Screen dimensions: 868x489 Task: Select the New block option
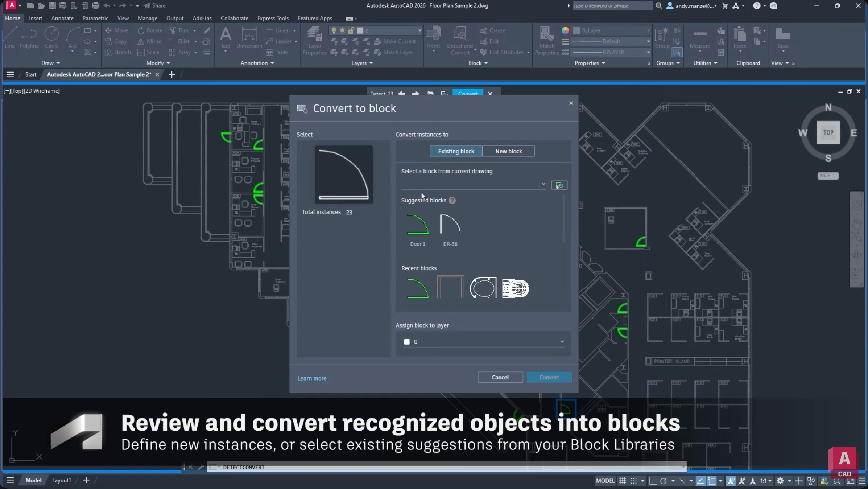[508, 151]
